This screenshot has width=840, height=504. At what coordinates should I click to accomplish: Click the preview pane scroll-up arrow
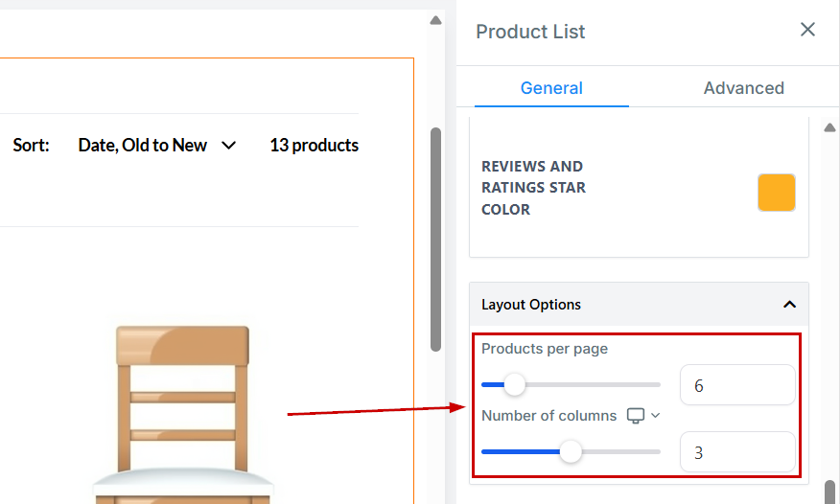coord(435,20)
